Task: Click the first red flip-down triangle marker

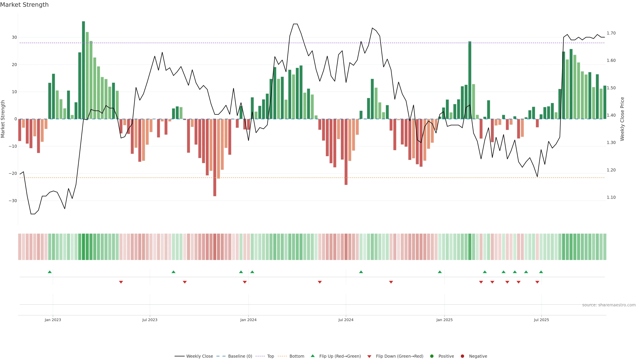Action: tap(121, 282)
